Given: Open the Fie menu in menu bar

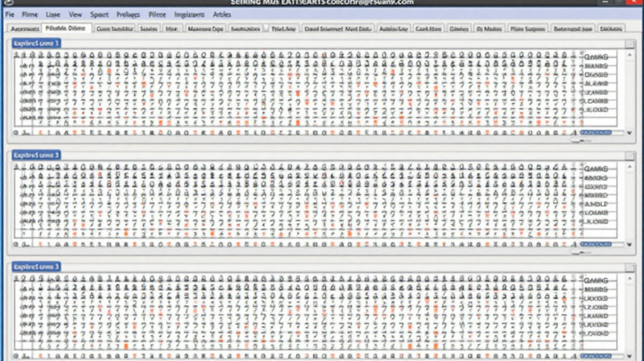Looking at the screenshot, I should point(10,15).
